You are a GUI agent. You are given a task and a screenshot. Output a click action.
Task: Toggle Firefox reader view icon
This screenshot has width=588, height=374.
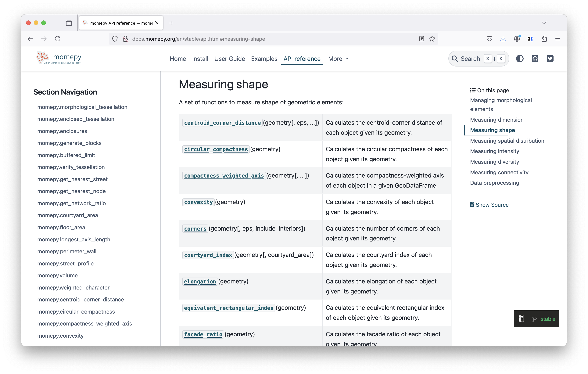pyautogui.click(x=421, y=39)
